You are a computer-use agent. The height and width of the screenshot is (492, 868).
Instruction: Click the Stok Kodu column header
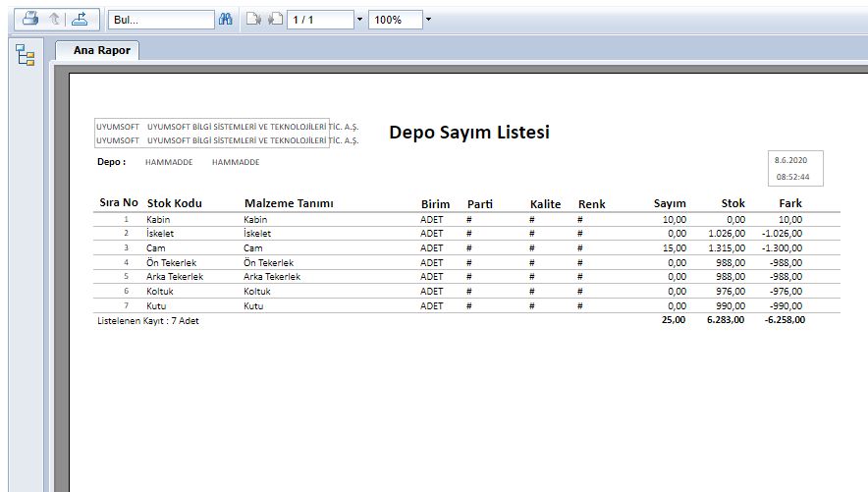pyautogui.click(x=174, y=203)
